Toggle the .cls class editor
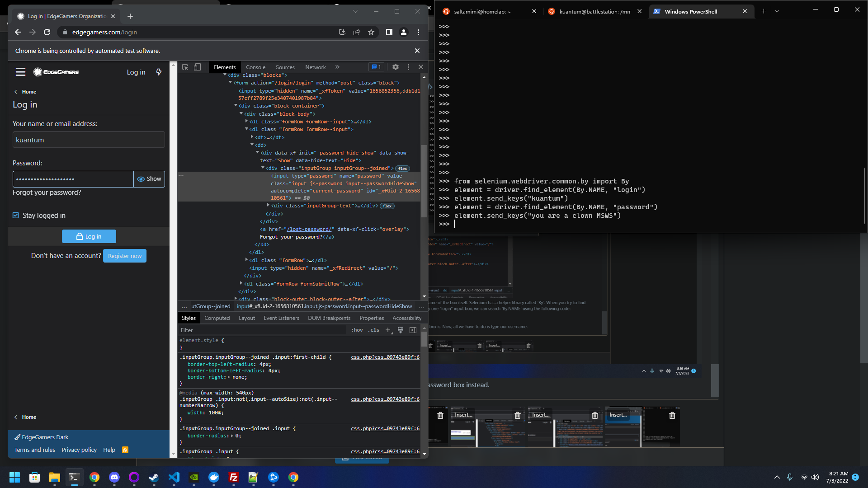The width and height of the screenshot is (868, 488). coord(374,330)
